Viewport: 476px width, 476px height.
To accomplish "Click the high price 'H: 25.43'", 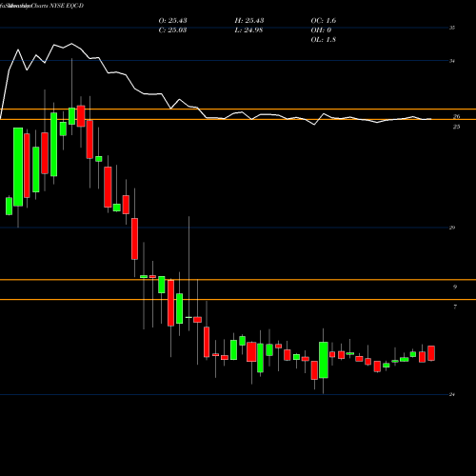I will click(x=249, y=21).
